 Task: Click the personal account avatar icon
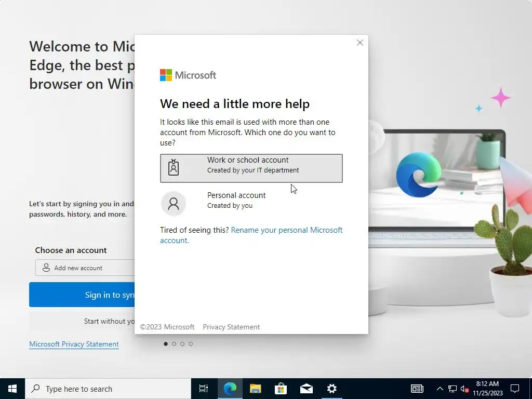click(174, 203)
